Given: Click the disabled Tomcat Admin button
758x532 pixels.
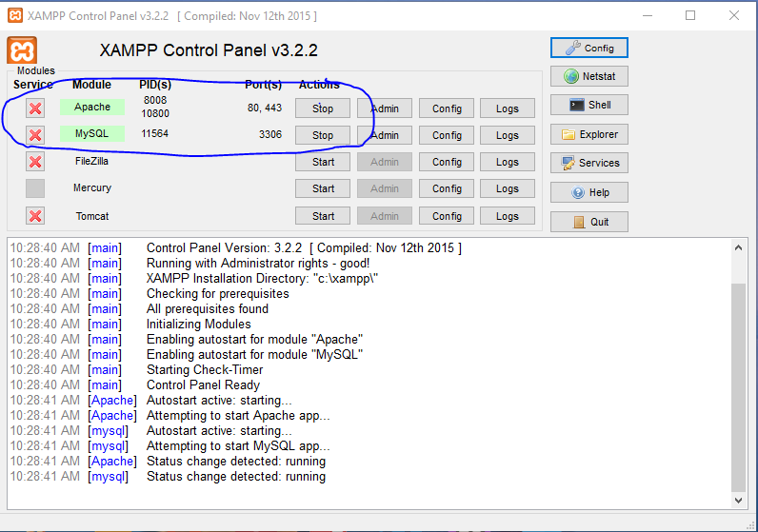Looking at the screenshot, I should click(x=385, y=216).
